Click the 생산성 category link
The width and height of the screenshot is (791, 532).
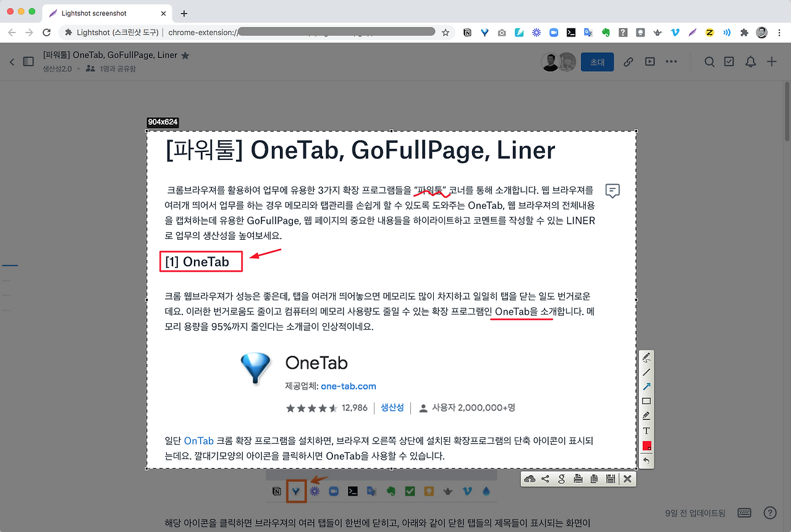click(392, 408)
